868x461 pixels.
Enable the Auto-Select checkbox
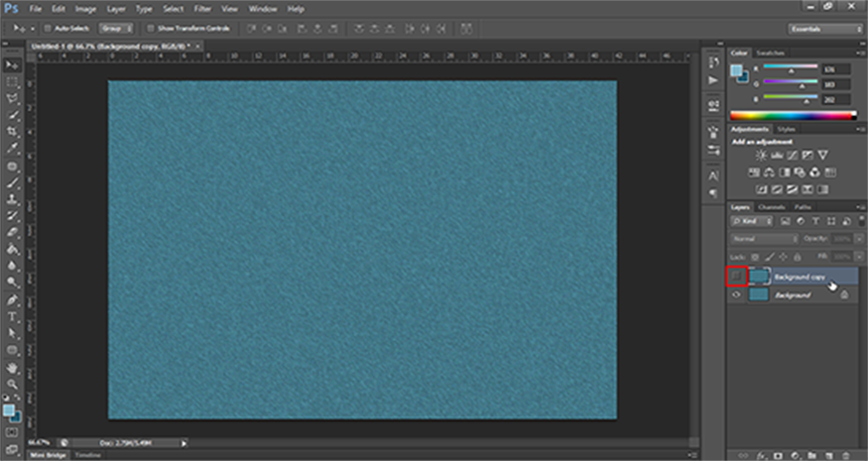(x=48, y=29)
